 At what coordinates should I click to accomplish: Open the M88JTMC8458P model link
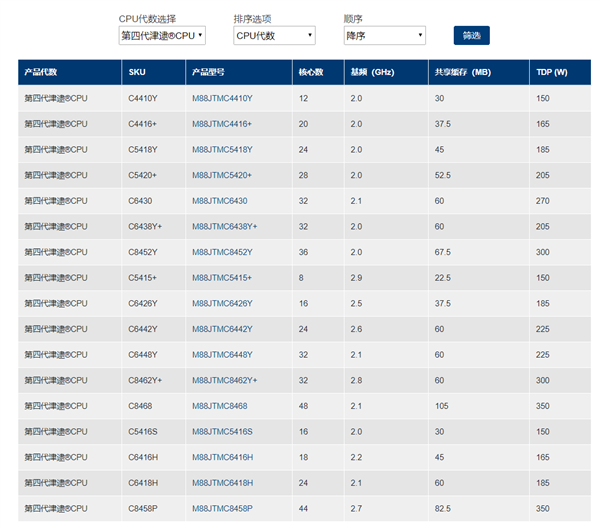222,508
